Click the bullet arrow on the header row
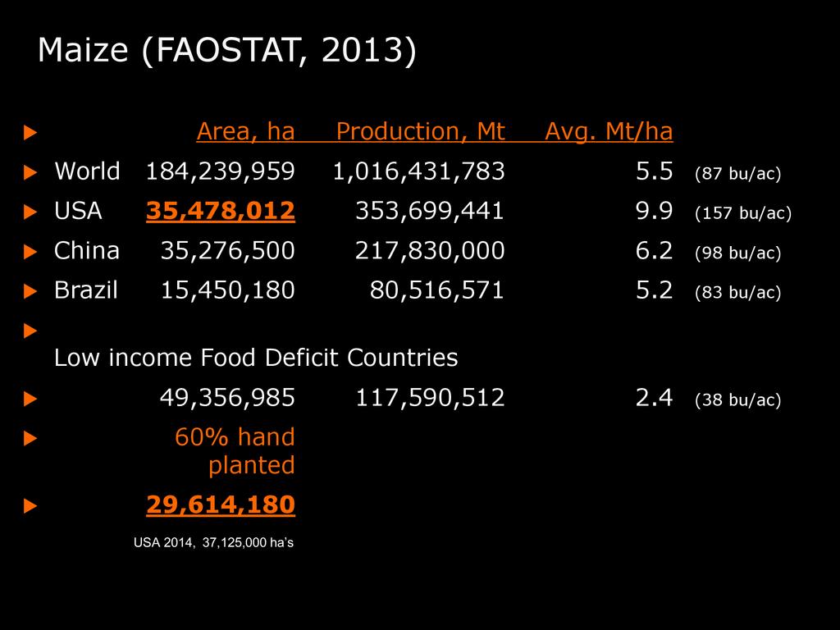 (x=30, y=132)
